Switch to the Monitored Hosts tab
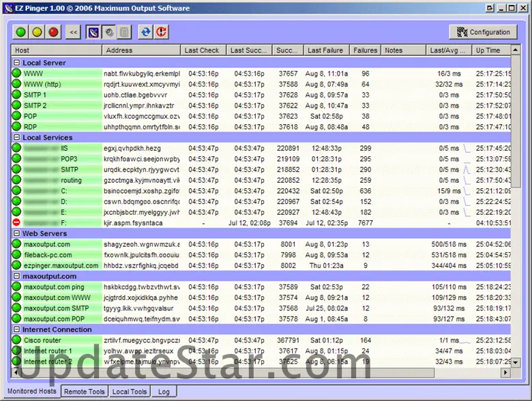 (x=32, y=391)
